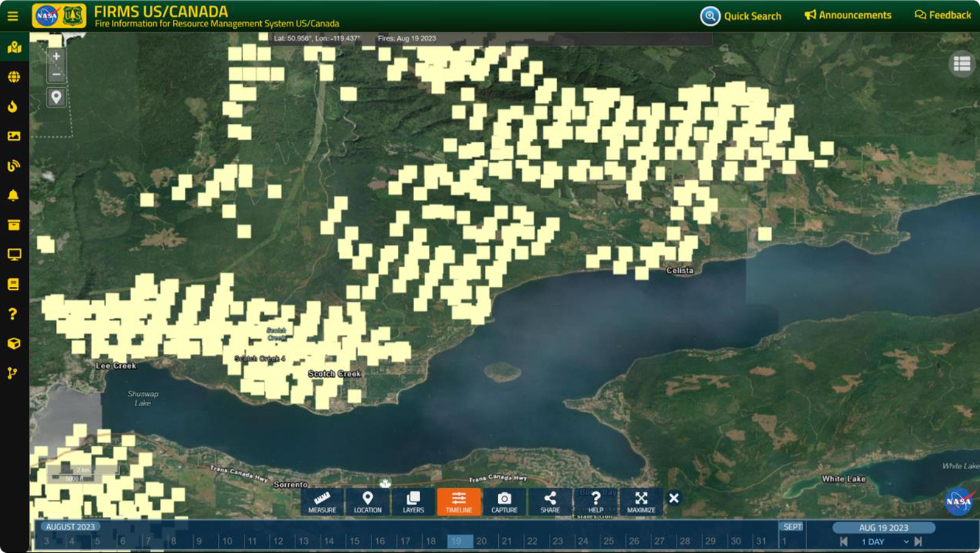Open the global view globe icon
Screen dimensions: 980x553
click(13, 77)
